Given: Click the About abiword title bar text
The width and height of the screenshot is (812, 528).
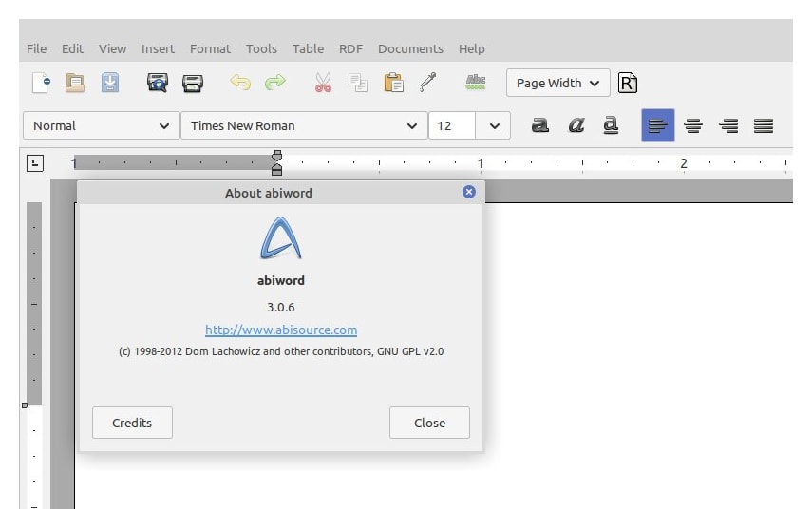Looking at the screenshot, I should click(268, 193).
